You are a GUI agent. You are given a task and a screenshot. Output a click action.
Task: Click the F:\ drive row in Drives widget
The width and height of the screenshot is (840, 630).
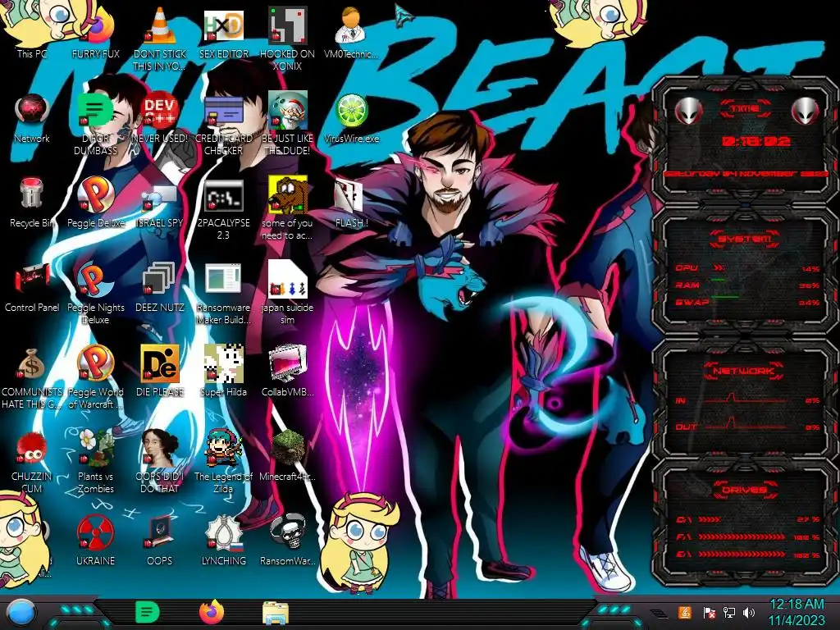[x=747, y=536]
